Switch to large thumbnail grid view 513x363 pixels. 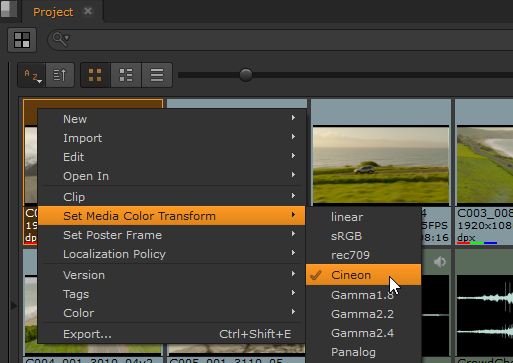click(95, 75)
